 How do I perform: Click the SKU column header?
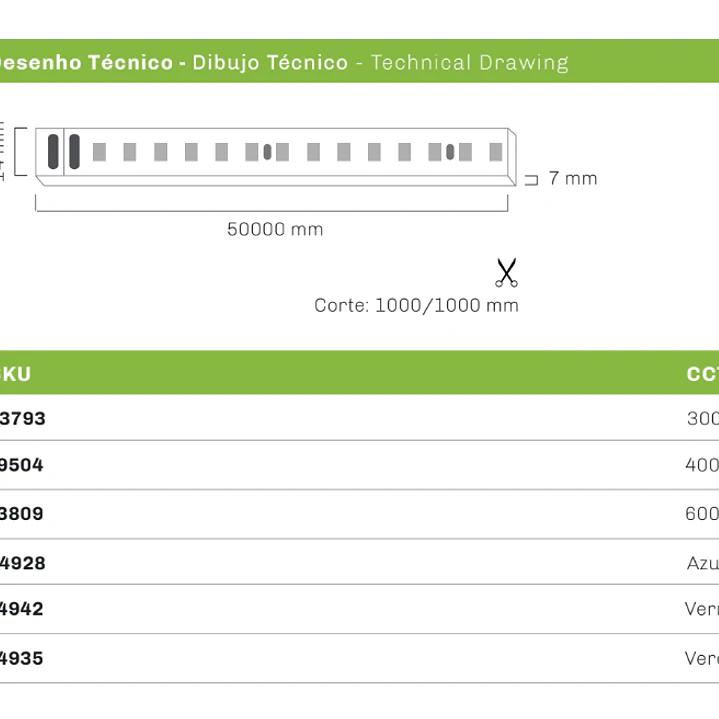coord(16,374)
